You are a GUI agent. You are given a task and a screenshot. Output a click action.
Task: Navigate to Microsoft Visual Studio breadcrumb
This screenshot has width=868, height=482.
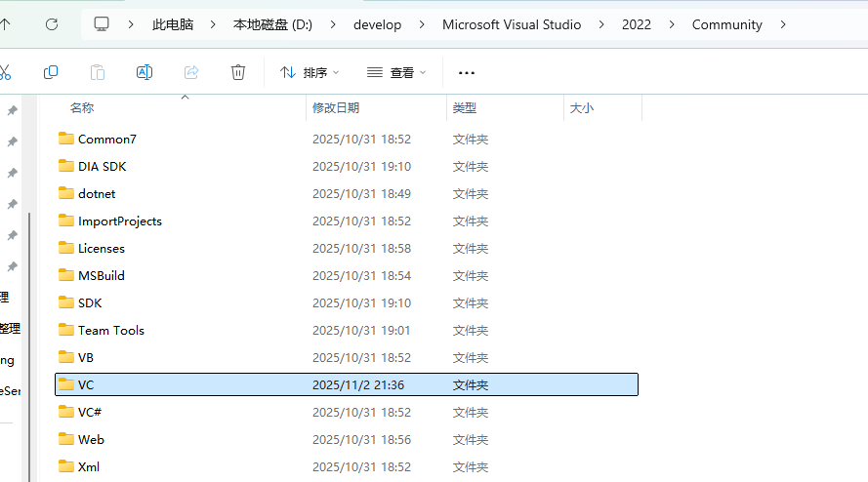(512, 24)
